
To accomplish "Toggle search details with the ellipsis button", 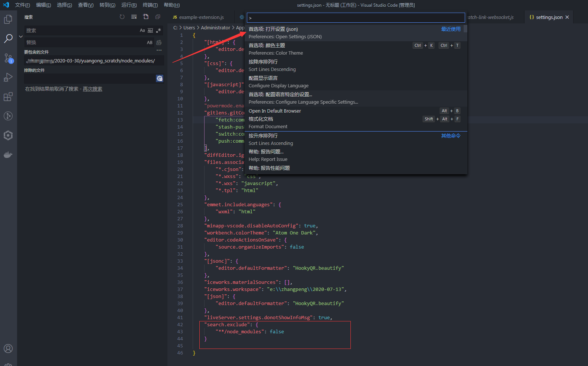I will (159, 50).
